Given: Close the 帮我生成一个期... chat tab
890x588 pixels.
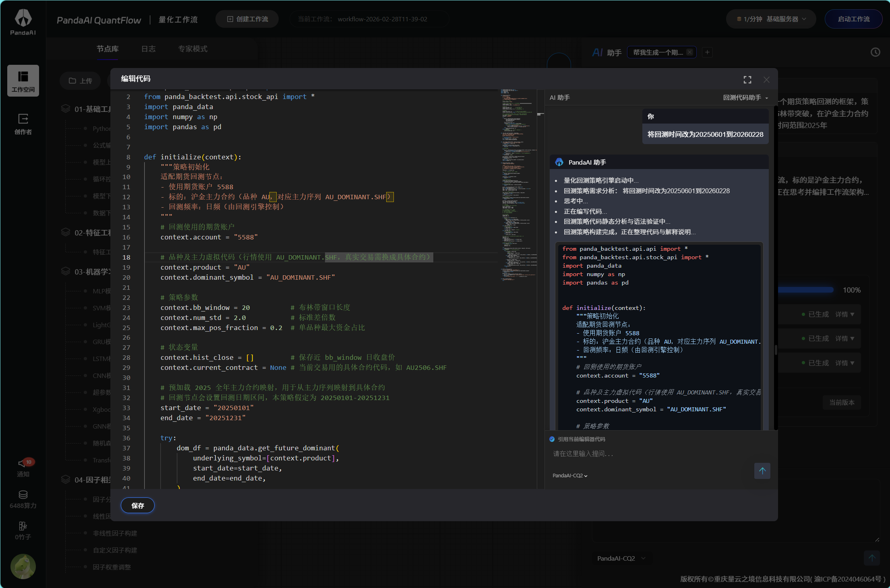Looking at the screenshot, I should click(690, 52).
